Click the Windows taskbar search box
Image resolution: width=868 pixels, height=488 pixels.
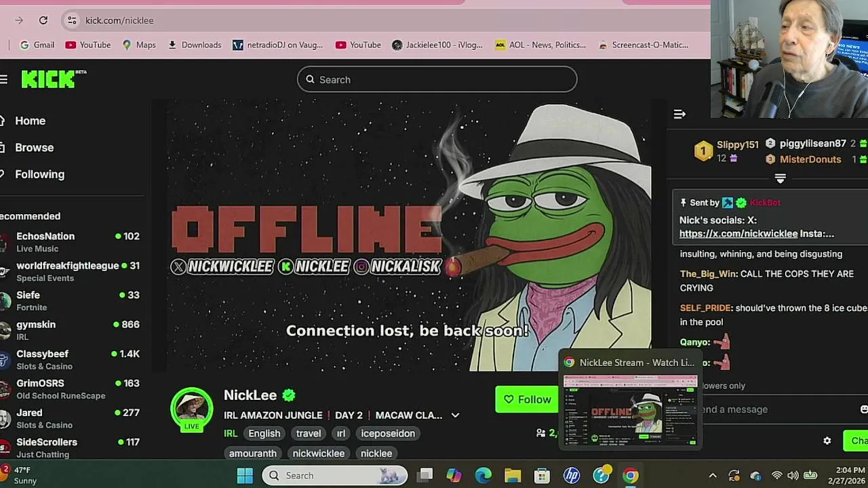[x=335, y=476]
